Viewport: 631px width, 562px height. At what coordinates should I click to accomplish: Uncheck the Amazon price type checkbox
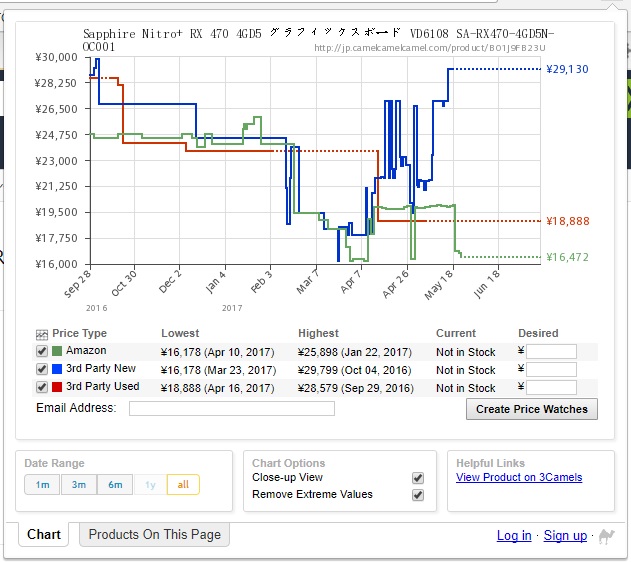click(x=42, y=351)
